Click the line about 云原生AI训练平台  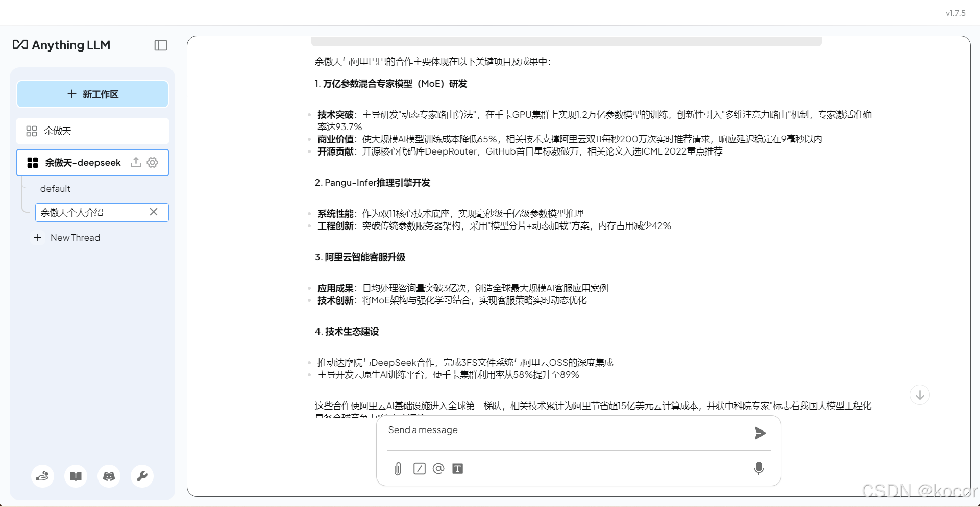tap(448, 375)
